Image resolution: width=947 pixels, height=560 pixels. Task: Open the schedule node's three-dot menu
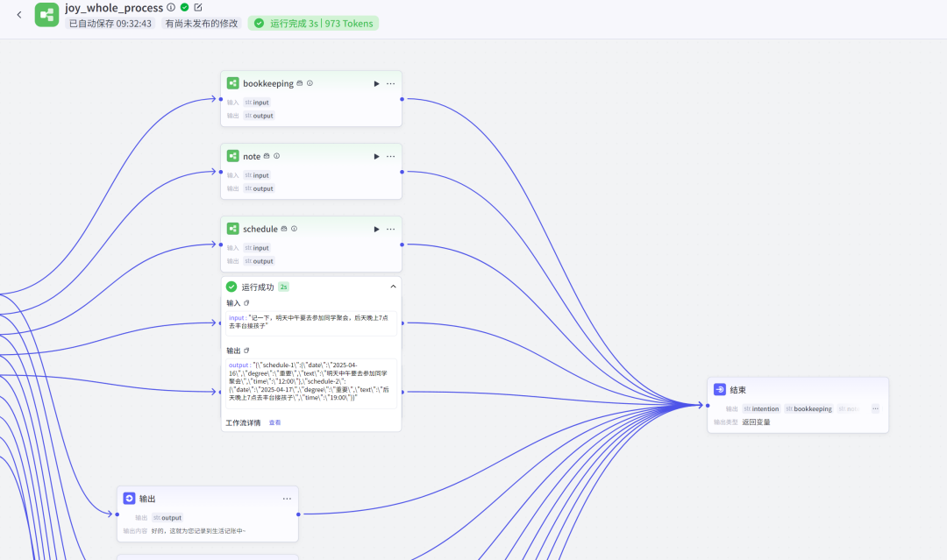[x=390, y=229]
